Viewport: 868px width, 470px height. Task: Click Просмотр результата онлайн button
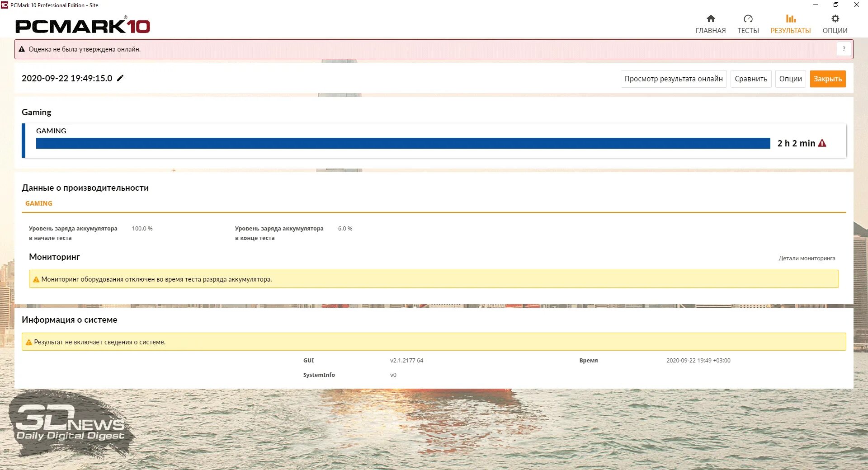[x=674, y=79]
